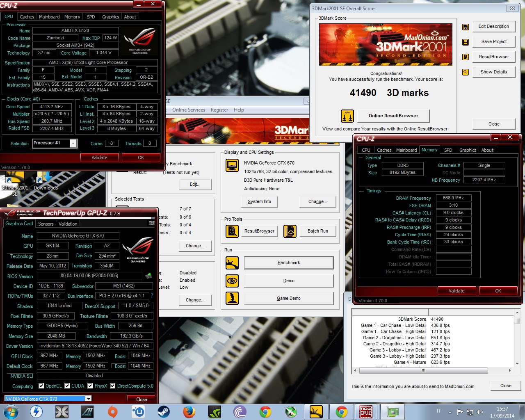Viewport: 525px width, 420px height.
Task: Click the Batch Run button
Action: tap(318, 231)
